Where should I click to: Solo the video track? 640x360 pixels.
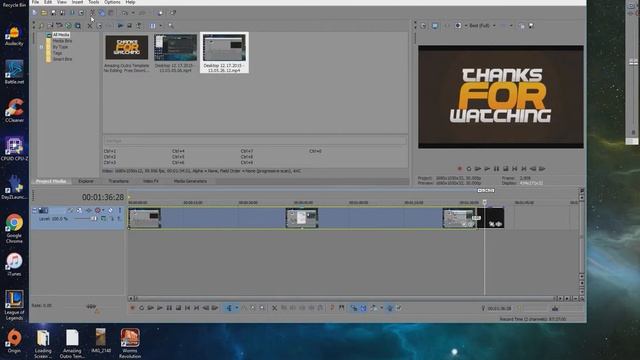point(120,210)
